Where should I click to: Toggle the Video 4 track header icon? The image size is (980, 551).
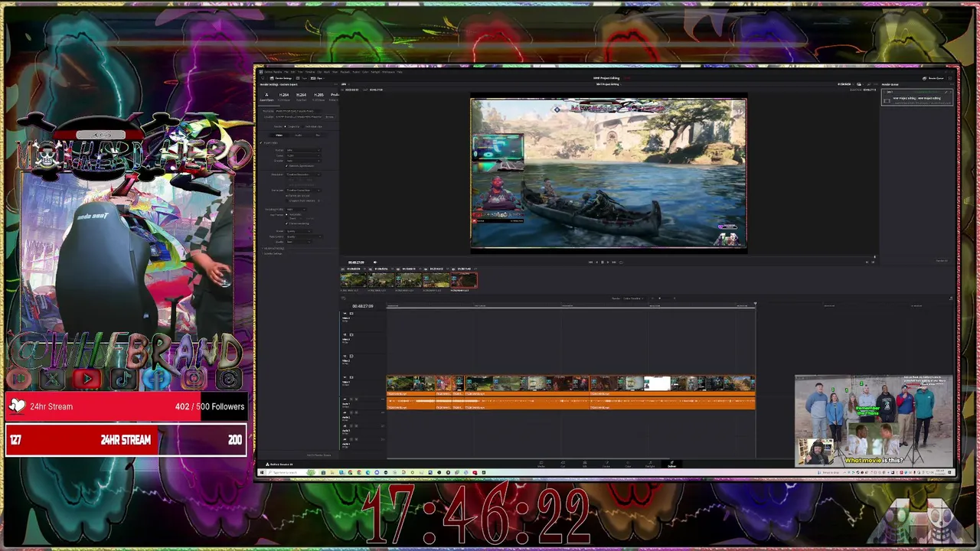click(351, 314)
